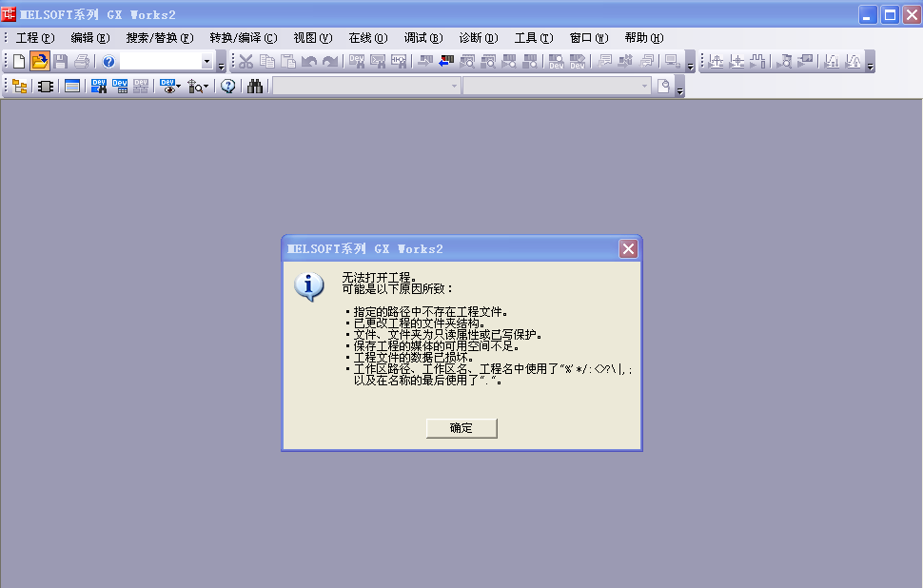The height and width of the screenshot is (588, 923).
Task: Click the Dev device list icon
Action: pyautogui.click(x=120, y=87)
